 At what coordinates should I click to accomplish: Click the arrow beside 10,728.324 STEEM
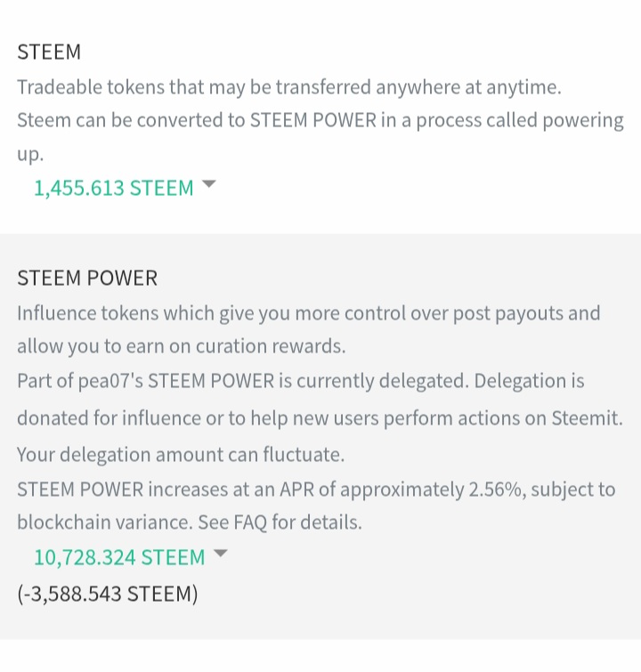point(221,555)
